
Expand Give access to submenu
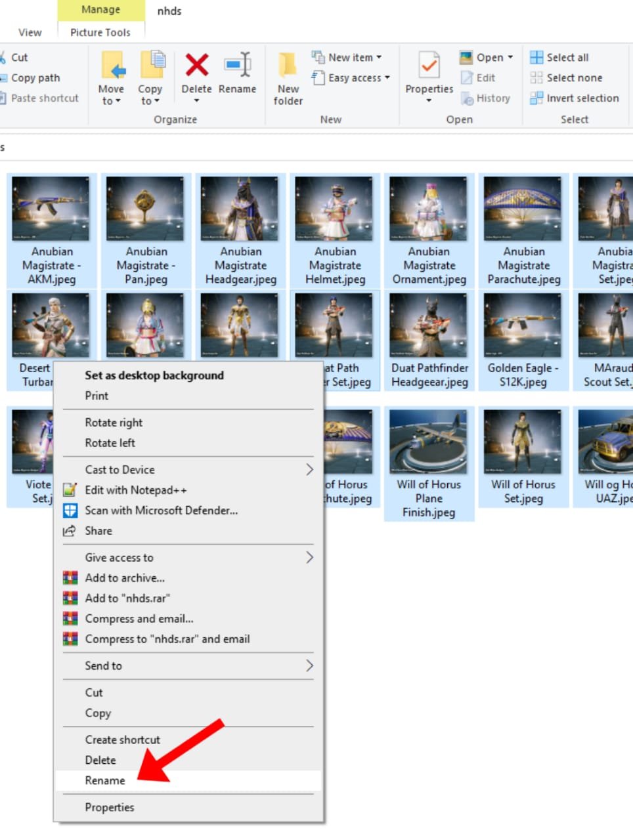188,558
